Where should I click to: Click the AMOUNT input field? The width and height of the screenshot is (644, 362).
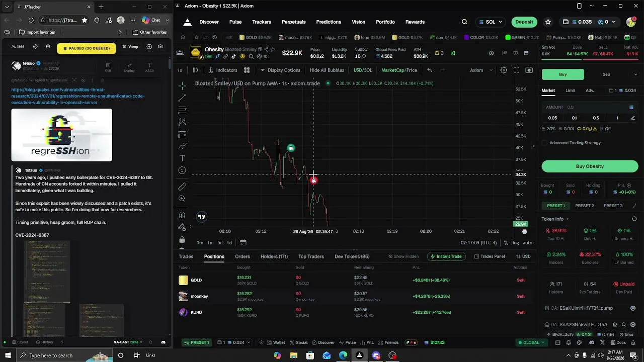[x=590, y=107]
